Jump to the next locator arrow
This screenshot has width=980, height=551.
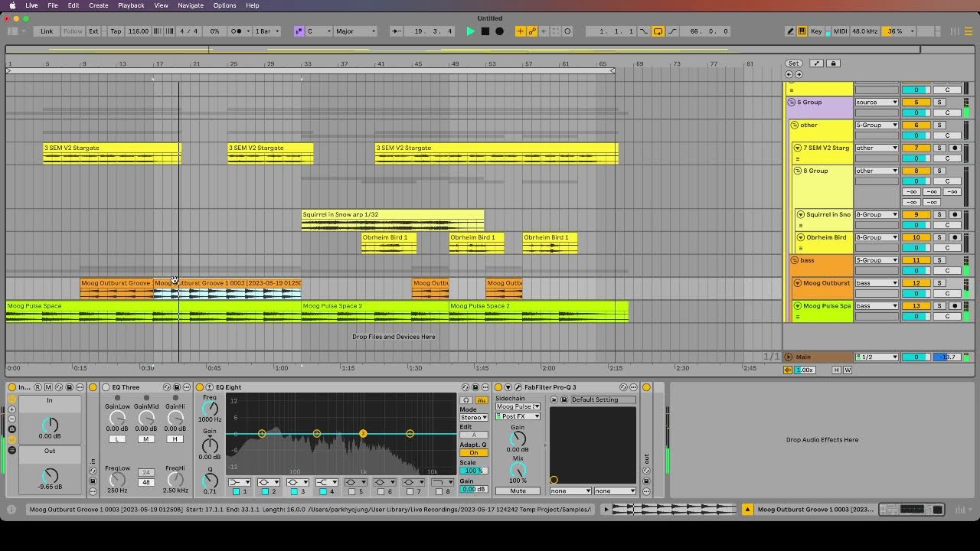click(x=799, y=74)
